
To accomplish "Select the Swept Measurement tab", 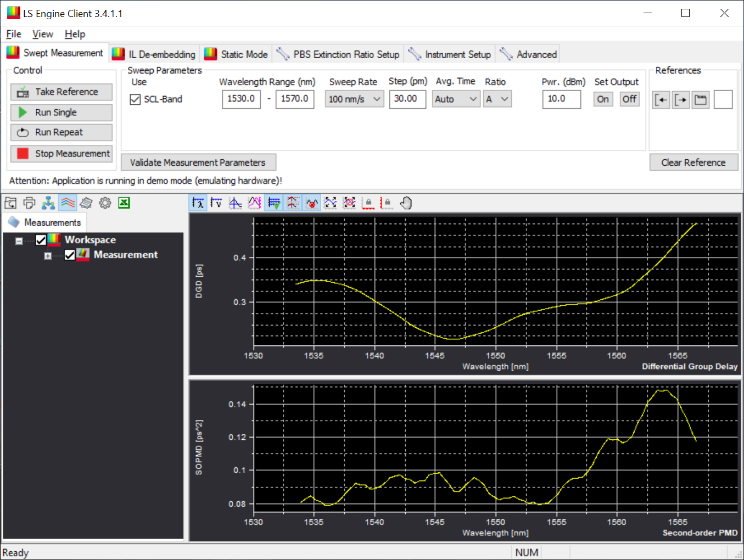I will [54, 53].
